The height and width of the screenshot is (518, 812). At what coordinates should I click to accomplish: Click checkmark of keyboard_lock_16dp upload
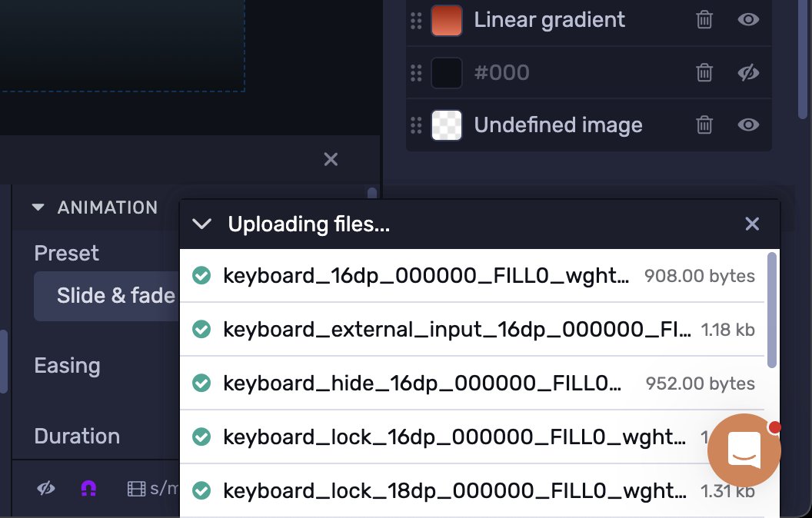coord(201,437)
